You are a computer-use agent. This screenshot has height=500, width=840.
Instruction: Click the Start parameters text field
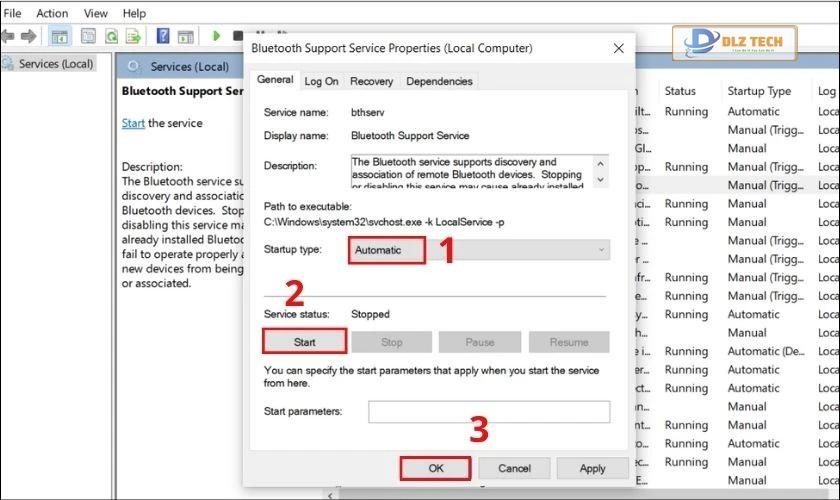click(x=488, y=411)
